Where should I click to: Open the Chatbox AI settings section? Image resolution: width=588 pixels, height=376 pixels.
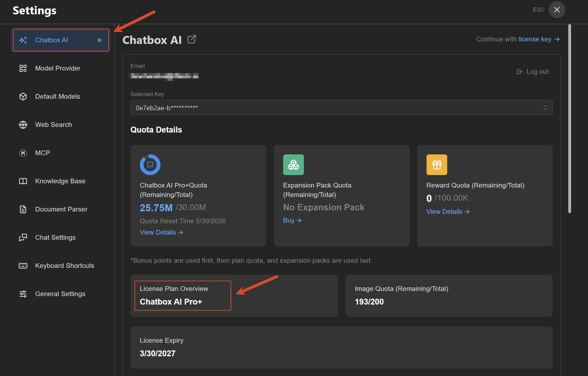tap(61, 40)
